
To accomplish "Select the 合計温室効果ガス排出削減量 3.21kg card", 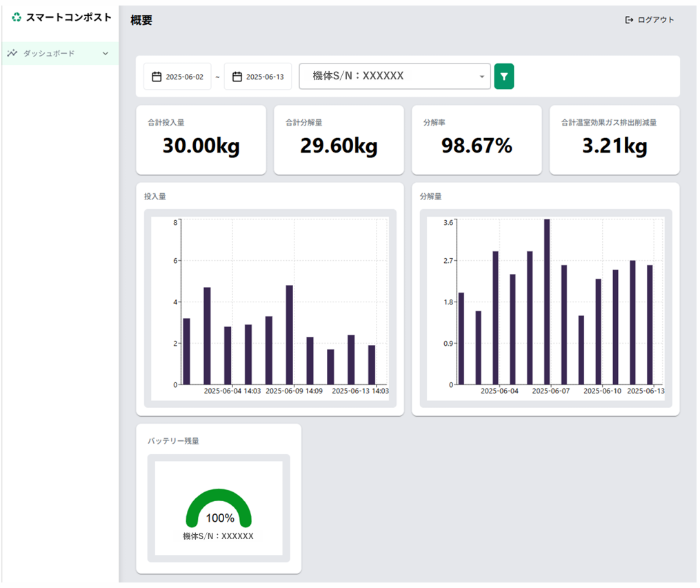I will (x=614, y=140).
